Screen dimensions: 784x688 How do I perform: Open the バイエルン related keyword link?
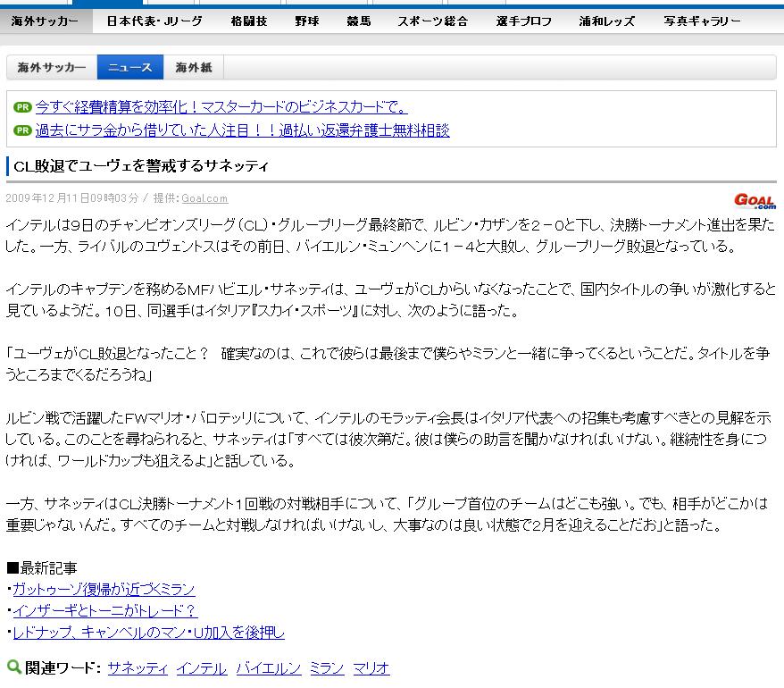(x=269, y=668)
